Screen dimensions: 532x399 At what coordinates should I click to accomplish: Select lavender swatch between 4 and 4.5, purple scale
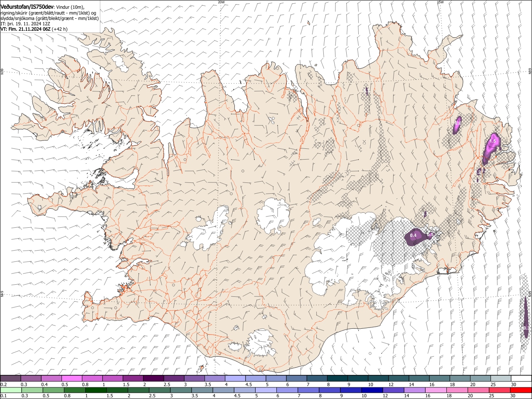point(235,378)
